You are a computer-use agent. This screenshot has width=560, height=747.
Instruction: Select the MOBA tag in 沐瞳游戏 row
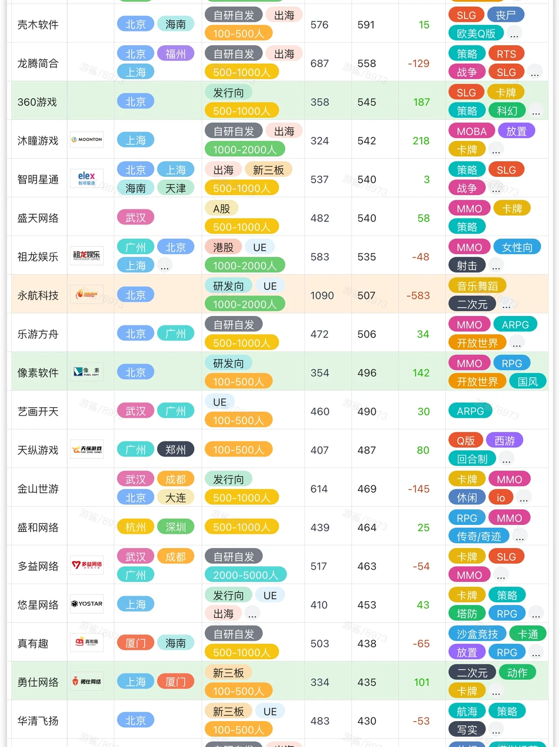pyautogui.click(x=471, y=131)
